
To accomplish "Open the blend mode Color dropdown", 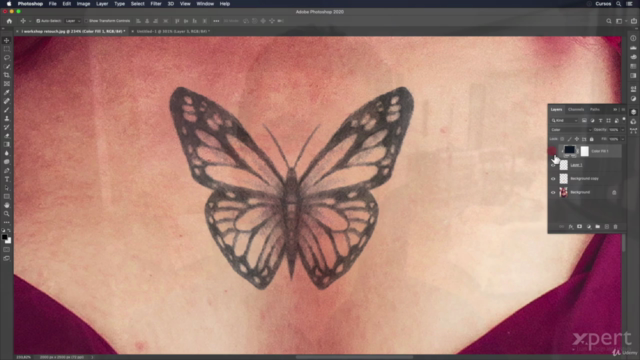I will pos(571,130).
